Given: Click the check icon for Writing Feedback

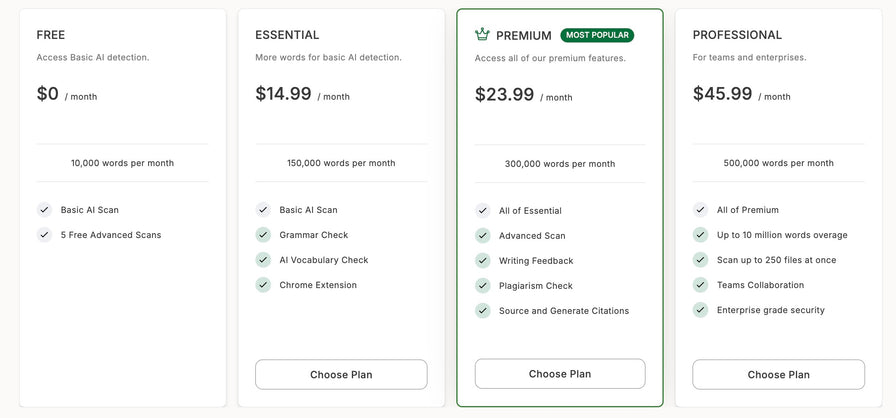Looking at the screenshot, I should point(482,260).
